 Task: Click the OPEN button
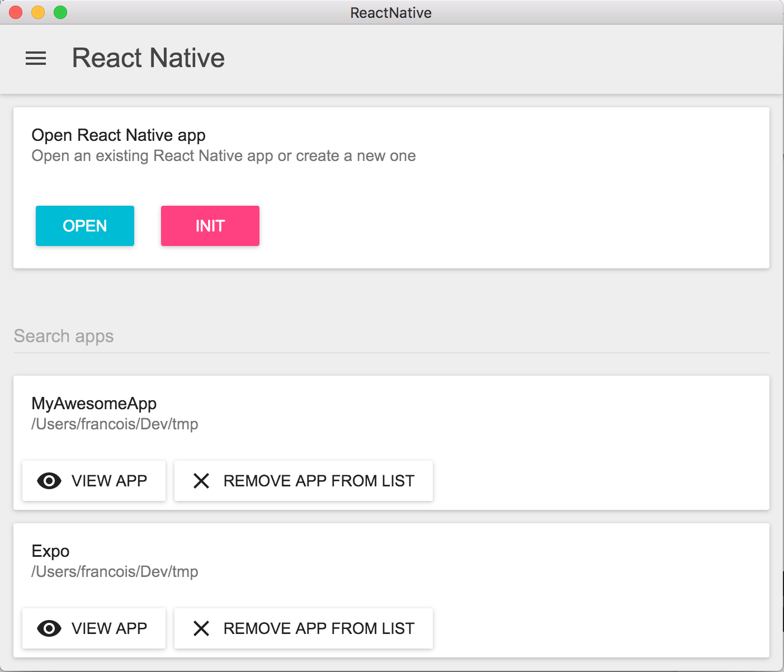(x=85, y=226)
